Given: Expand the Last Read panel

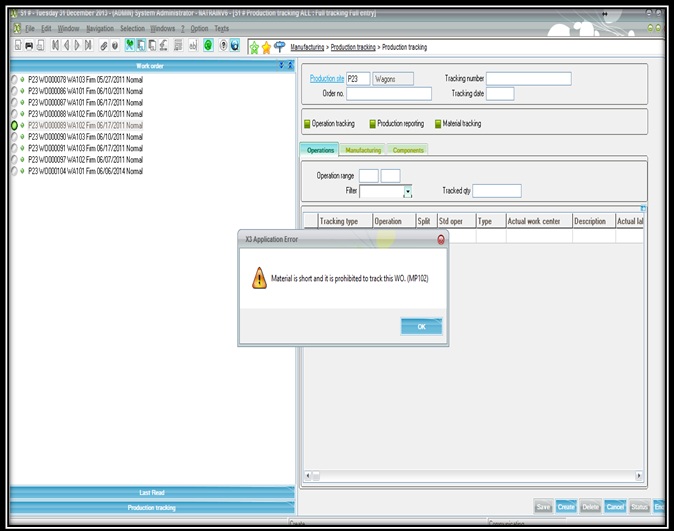Looking at the screenshot, I should 152,492.
